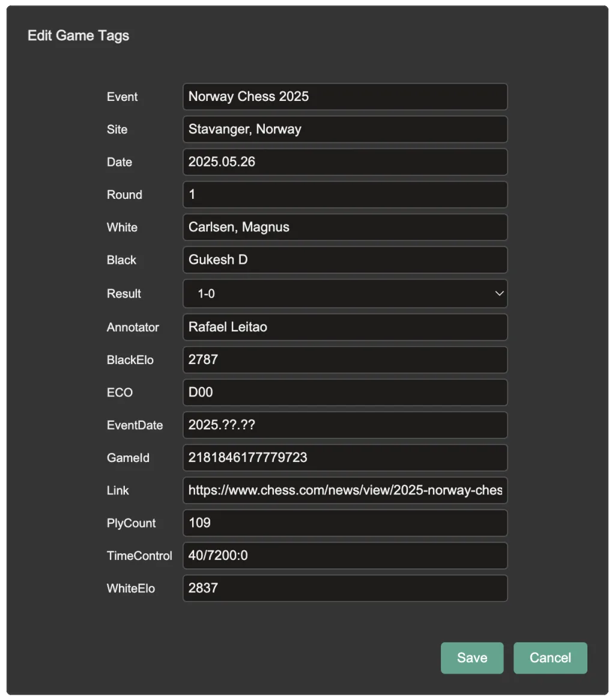Select the Date input with 2025.05.26

(x=345, y=162)
